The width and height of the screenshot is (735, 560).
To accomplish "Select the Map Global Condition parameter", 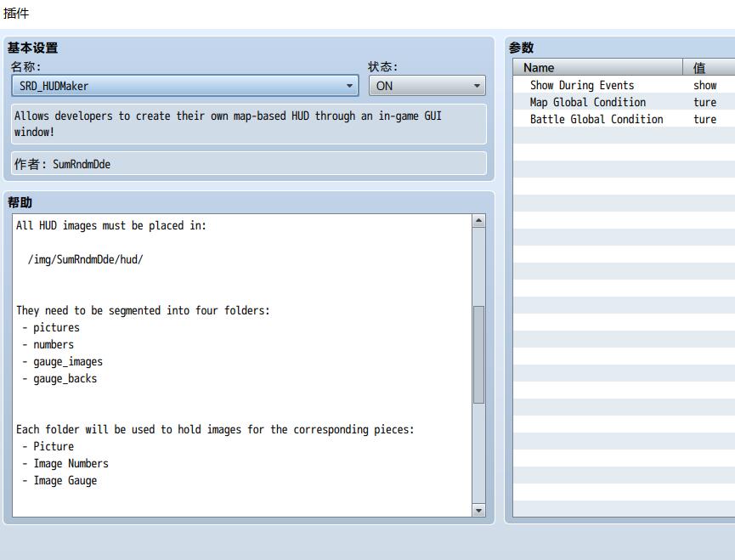I will click(588, 102).
